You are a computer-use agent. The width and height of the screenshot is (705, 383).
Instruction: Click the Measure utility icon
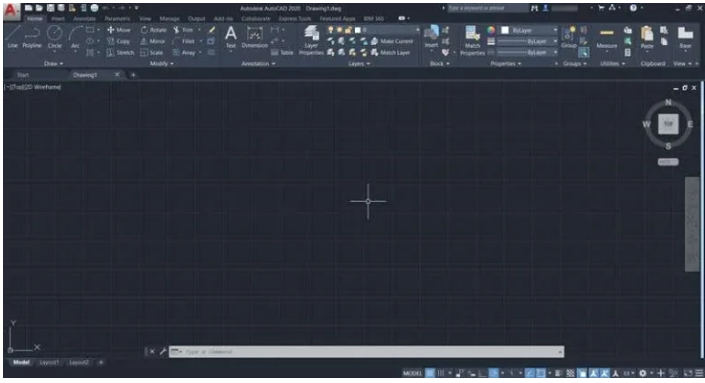[x=607, y=38]
